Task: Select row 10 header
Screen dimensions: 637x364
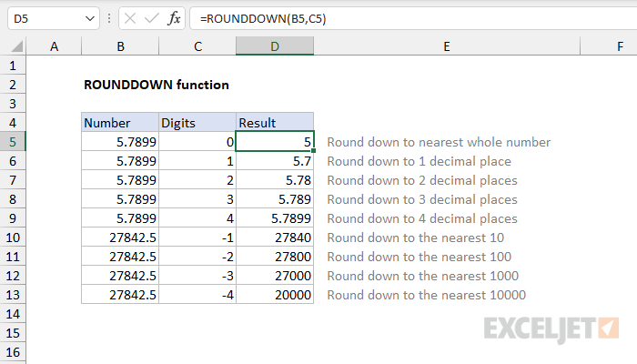Action: 13,238
